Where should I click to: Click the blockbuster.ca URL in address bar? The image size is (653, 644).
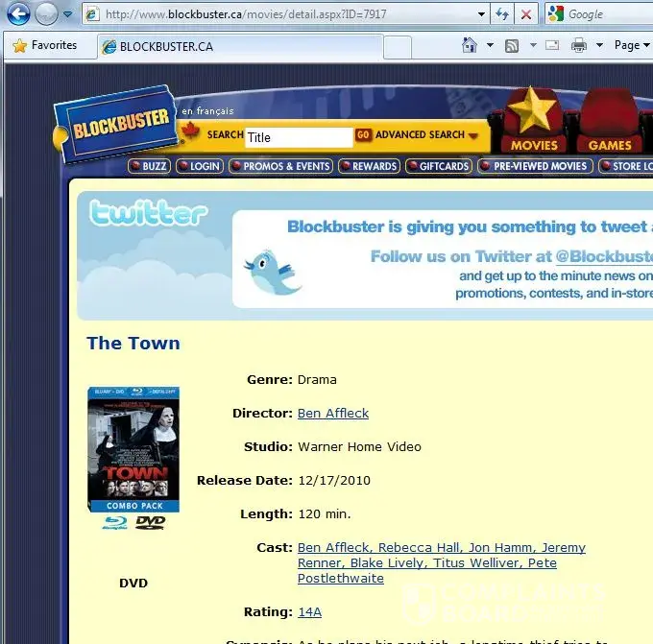(x=246, y=14)
